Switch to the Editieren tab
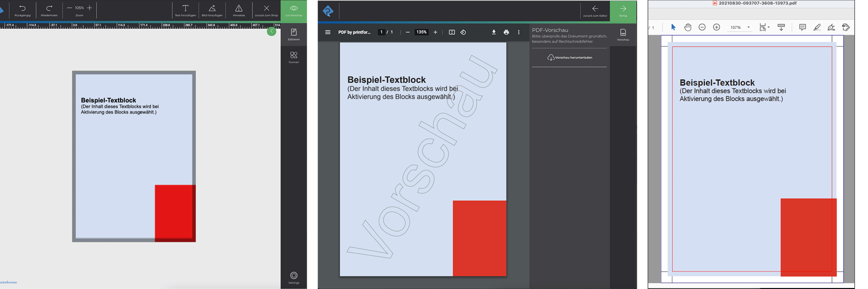Viewport: 868px width, 289px height. click(294, 34)
